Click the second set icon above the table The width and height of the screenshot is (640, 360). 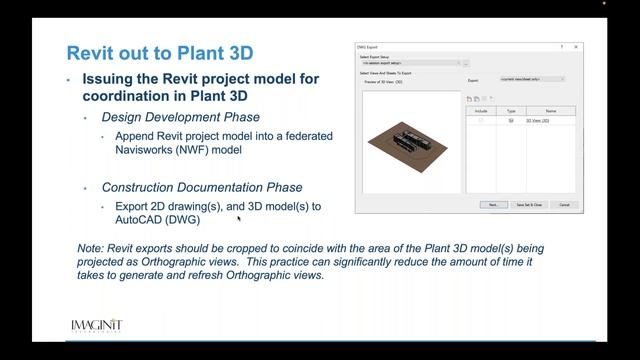(x=476, y=99)
